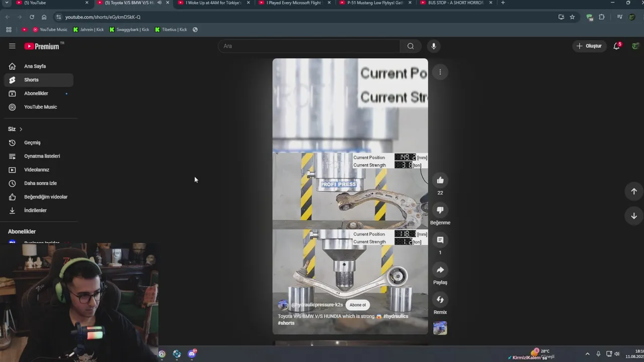Dislike the Short with Beğenme button

[440, 210]
